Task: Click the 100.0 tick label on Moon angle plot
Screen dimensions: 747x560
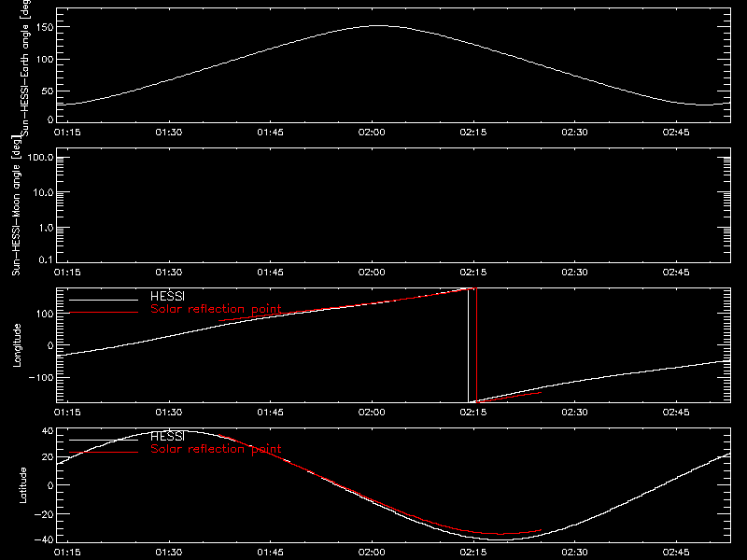Action: [x=40, y=158]
